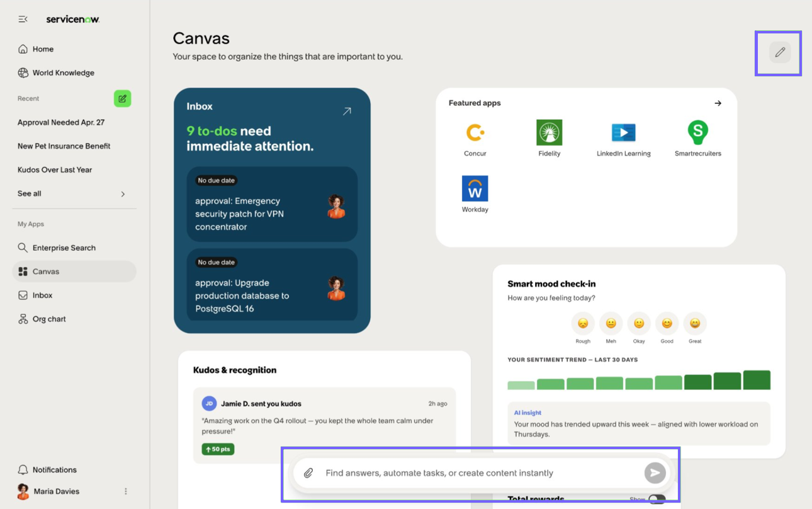
Task: Launch the Smartrecruiters app
Action: (698, 139)
